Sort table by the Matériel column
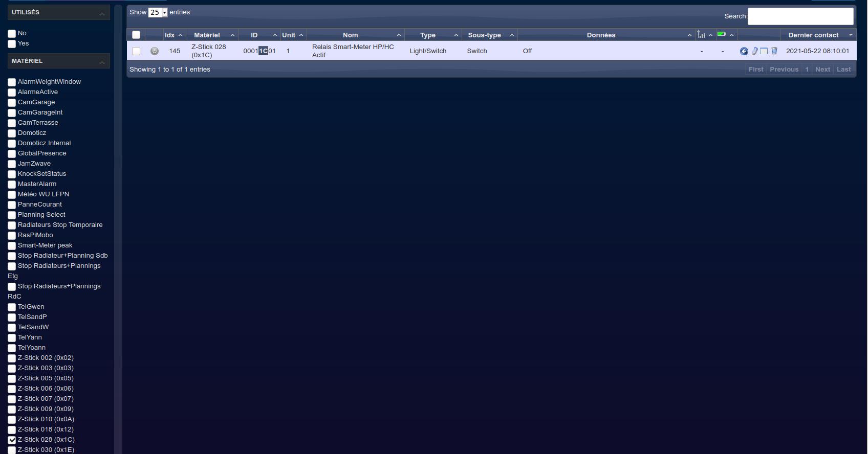This screenshot has width=868, height=454. pyautogui.click(x=211, y=35)
